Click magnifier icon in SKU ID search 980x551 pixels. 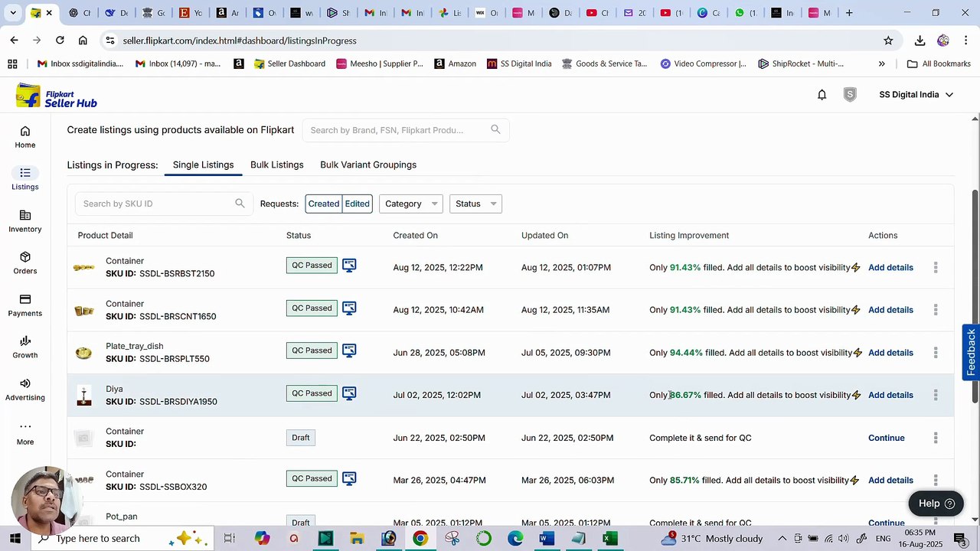[x=240, y=203]
